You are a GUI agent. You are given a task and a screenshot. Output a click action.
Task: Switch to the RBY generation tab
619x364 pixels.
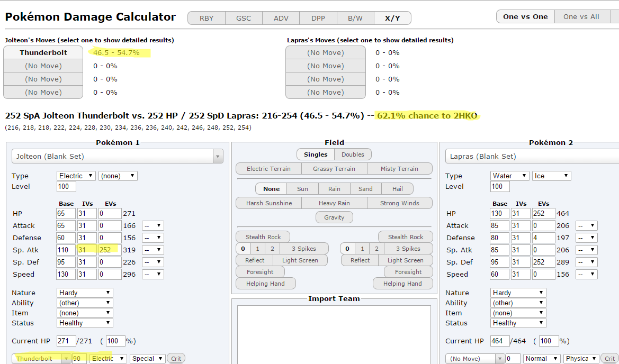(207, 18)
